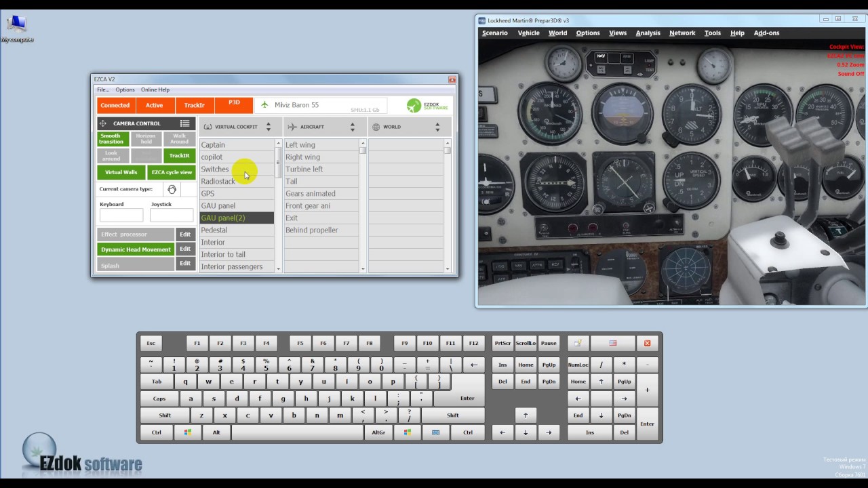Viewport: 868px width, 488px height.
Task: Click the context menu key on keyboard
Action: 435,432
